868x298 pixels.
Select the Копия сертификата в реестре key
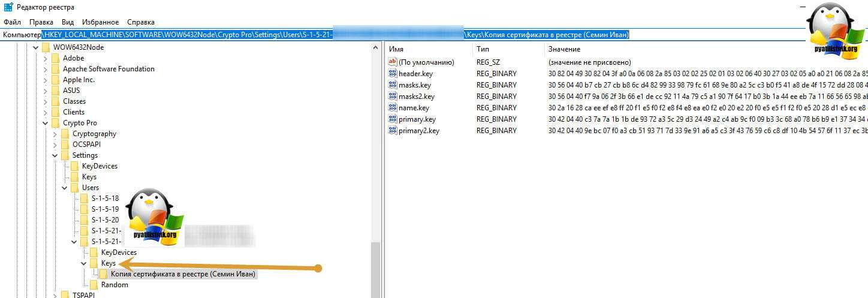click(183, 274)
